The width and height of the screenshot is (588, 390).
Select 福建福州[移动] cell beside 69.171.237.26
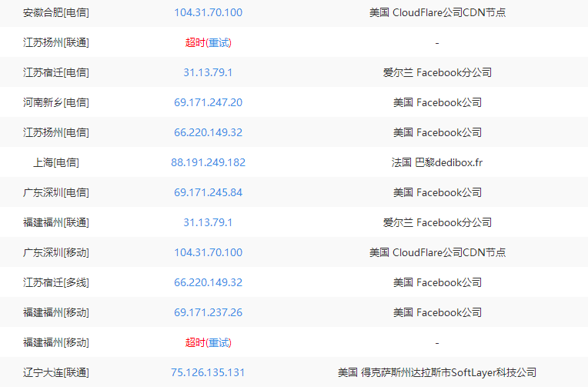(56, 312)
